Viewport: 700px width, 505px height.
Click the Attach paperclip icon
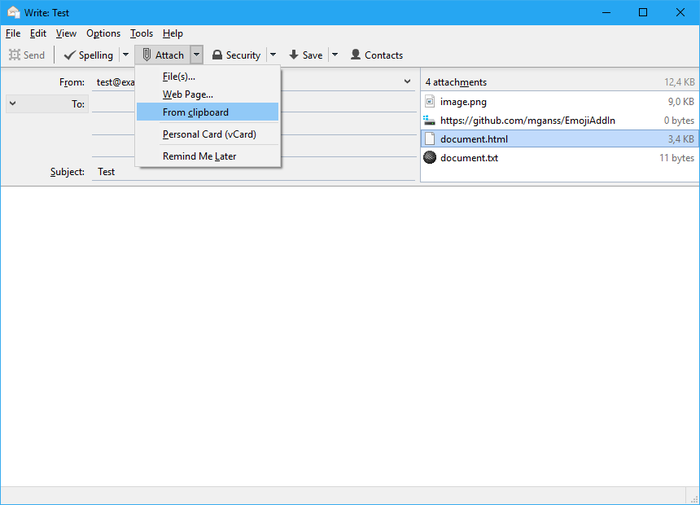[x=146, y=55]
